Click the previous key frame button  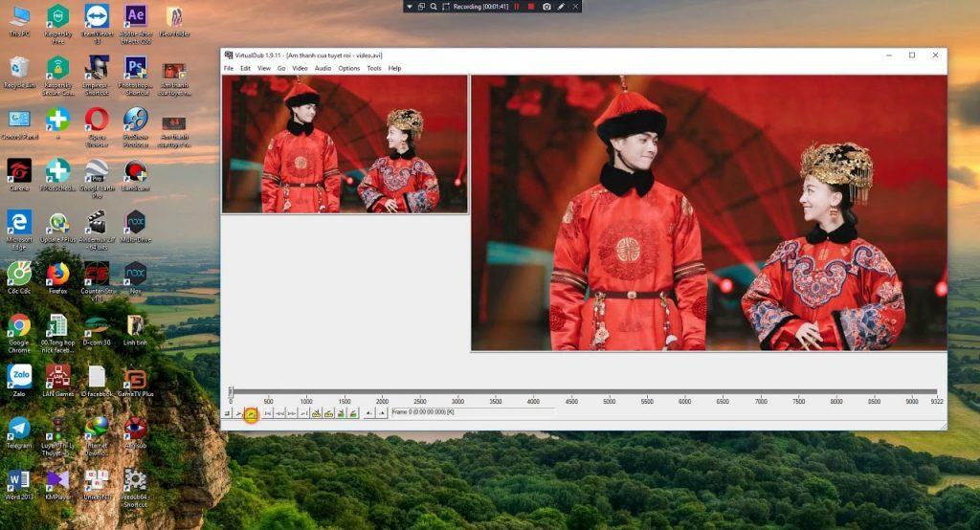317,413
